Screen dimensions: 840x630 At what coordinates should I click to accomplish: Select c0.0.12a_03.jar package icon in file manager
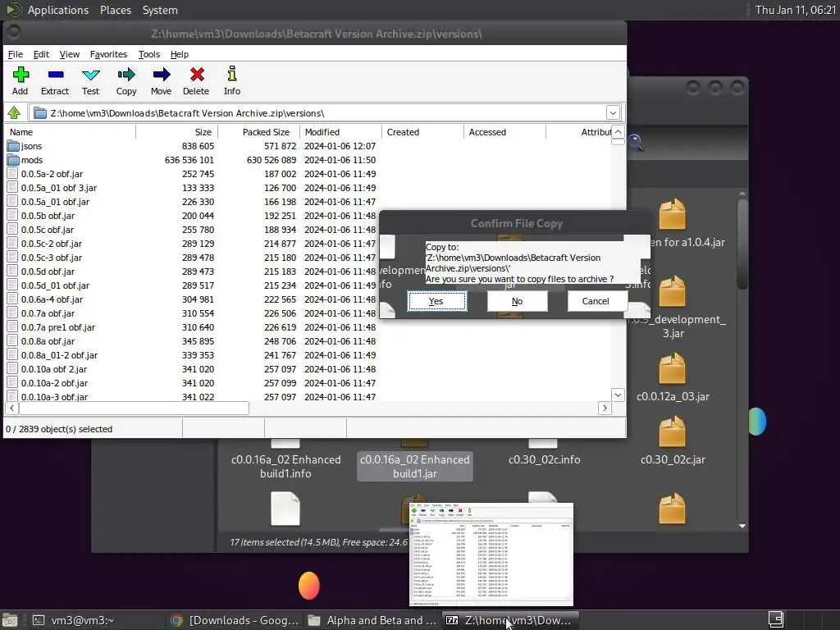673,369
